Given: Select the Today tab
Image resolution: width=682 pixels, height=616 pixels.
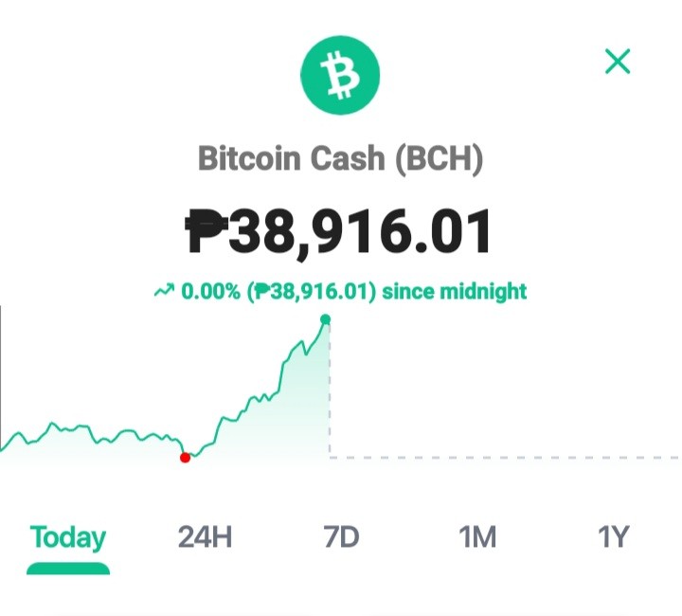Looking at the screenshot, I should 68,537.
